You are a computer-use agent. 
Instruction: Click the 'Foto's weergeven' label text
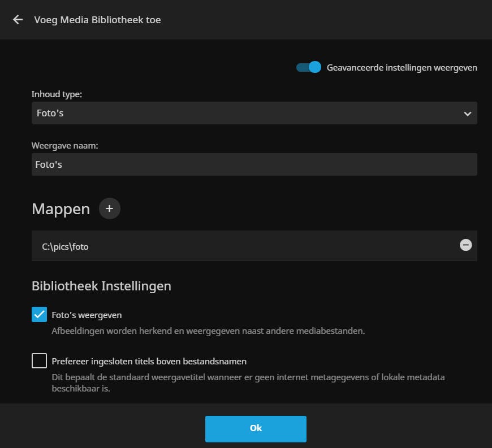pos(87,315)
